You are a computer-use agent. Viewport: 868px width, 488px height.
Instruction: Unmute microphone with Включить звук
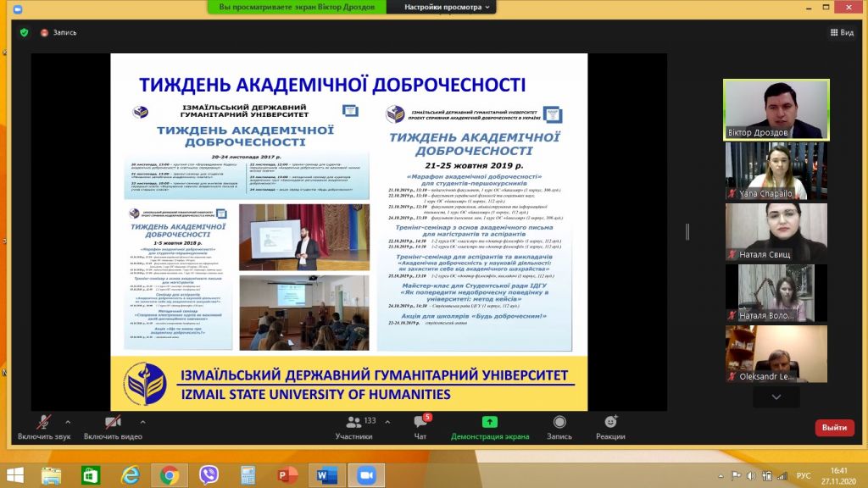click(x=44, y=427)
